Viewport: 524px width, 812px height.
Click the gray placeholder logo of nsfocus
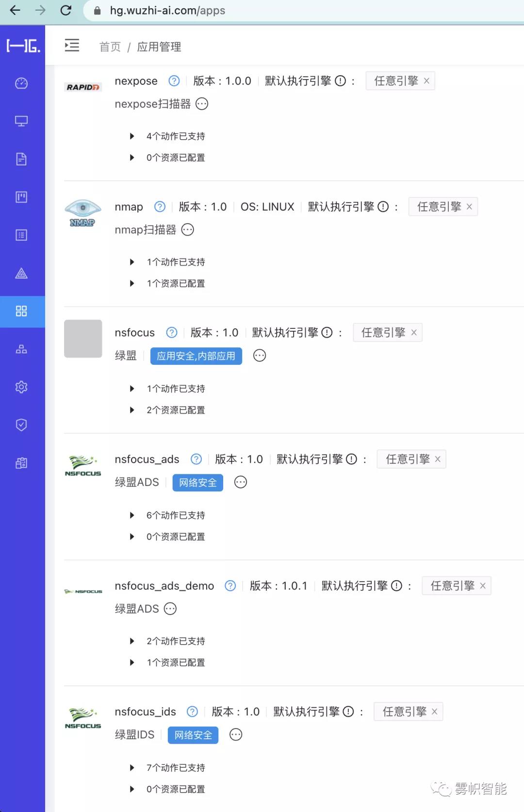click(83, 339)
